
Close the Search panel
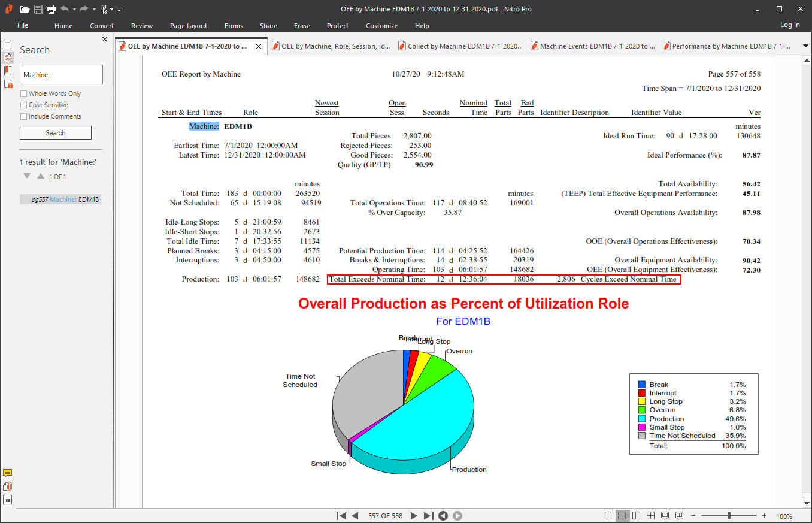(x=105, y=40)
